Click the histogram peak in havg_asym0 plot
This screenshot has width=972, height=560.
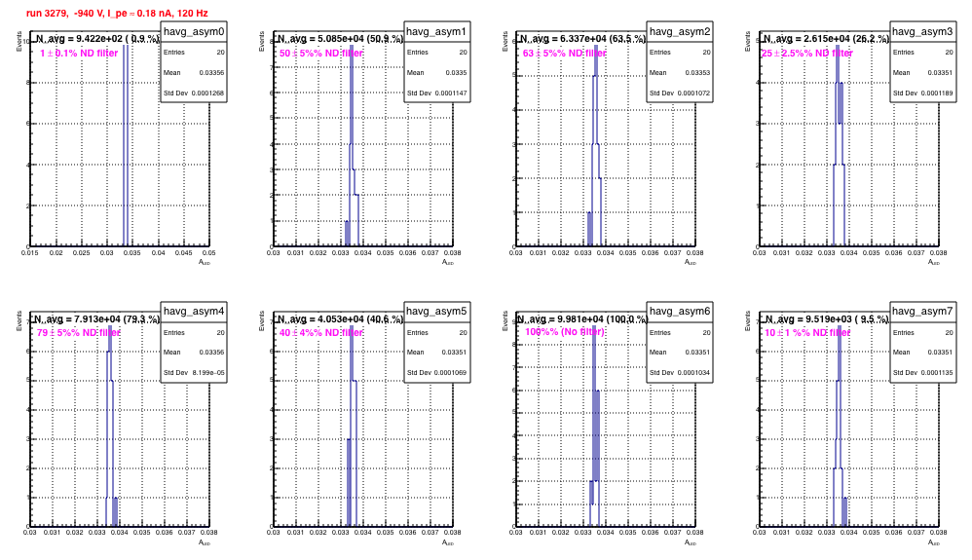tap(125, 146)
